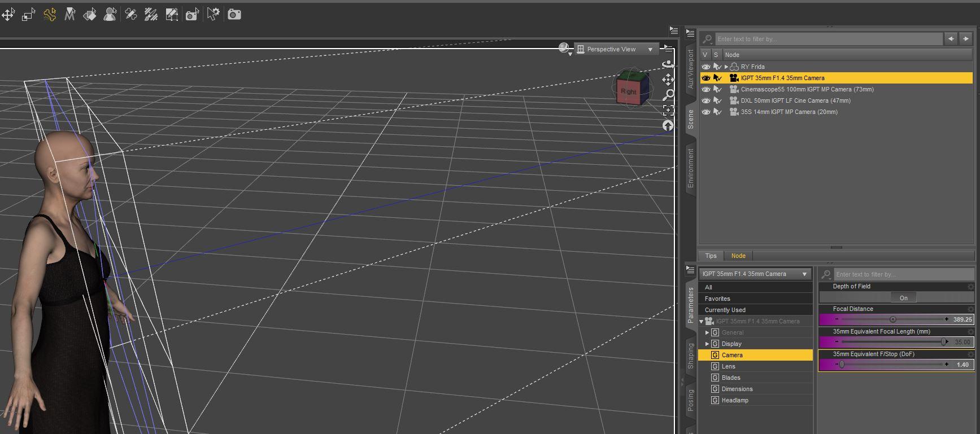This screenshot has height=434, width=980.
Task: Switch to the Tips tab
Action: click(x=711, y=256)
